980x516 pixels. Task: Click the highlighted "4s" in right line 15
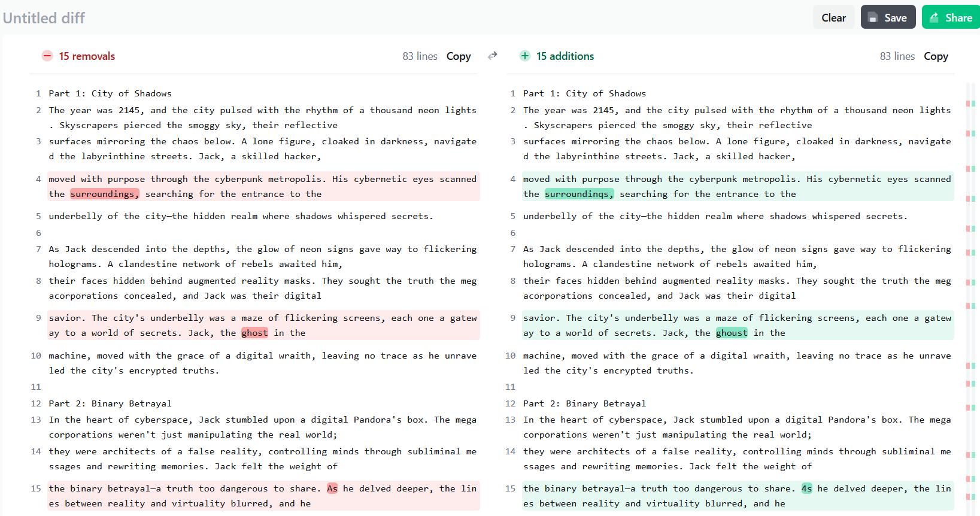coord(806,488)
